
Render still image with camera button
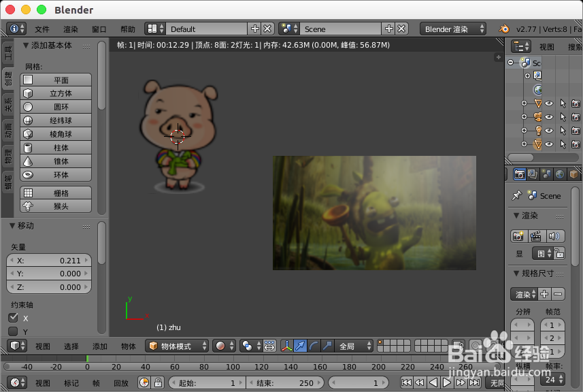518,236
